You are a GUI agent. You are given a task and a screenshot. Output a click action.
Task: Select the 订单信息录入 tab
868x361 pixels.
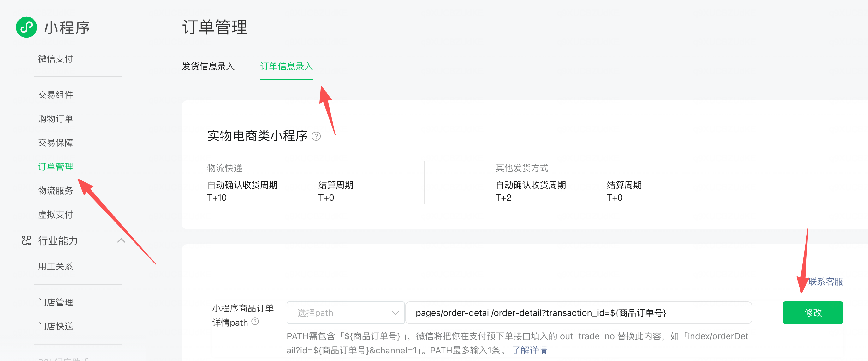point(286,66)
